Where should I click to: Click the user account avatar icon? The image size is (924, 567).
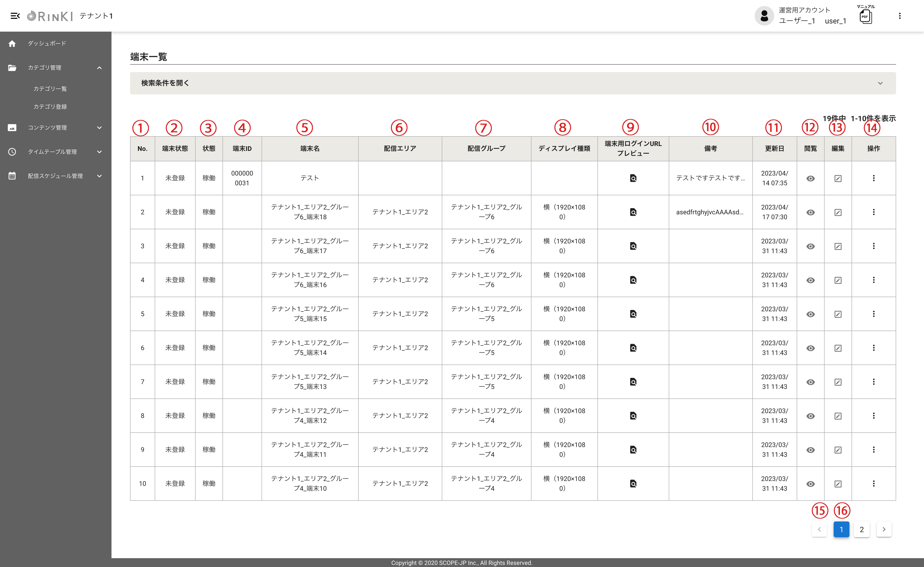tap(764, 16)
